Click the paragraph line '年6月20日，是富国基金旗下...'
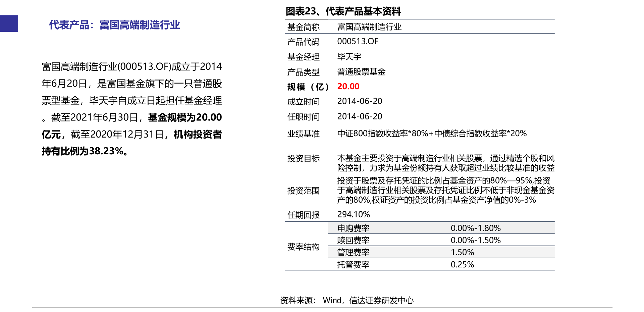Viewport: 644px width, 312px height. [132, 84]
